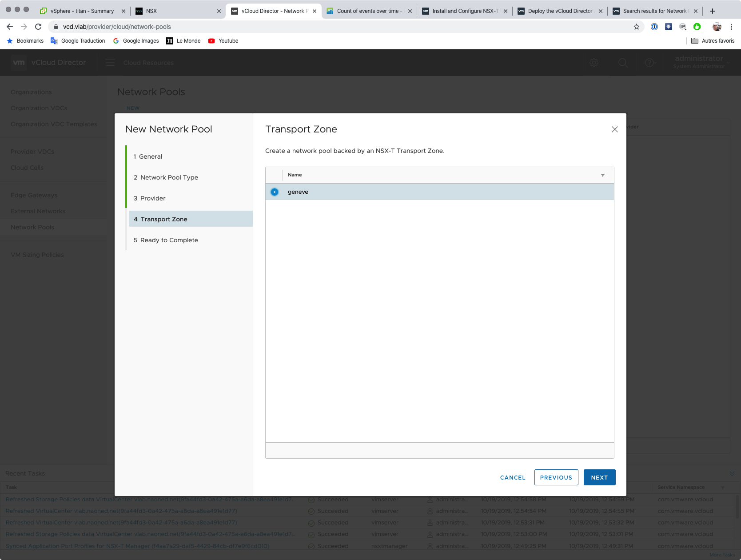The image size is (741, 560).
Task: Open the hamburger navigation menu icon
Action: coord(110,63)
